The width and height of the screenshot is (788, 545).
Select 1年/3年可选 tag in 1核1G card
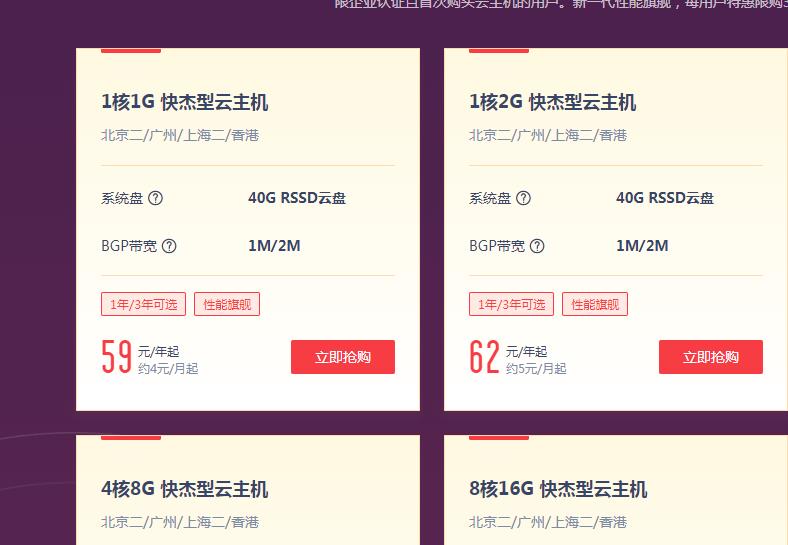(143, 304)
